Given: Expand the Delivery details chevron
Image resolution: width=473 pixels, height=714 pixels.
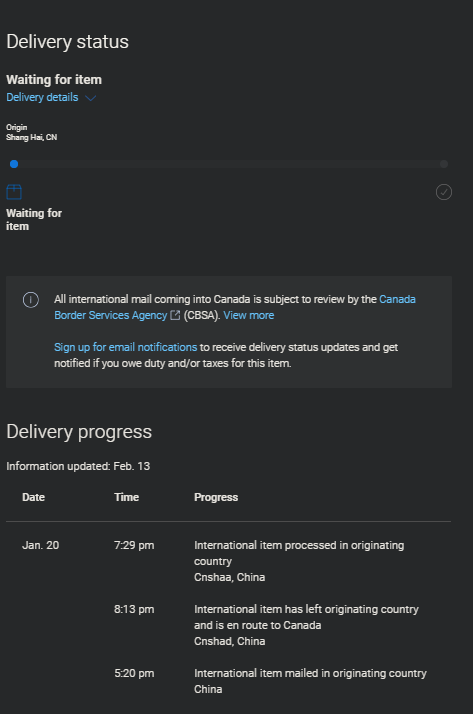Looking at the screenshot, I should coord(91,98).
